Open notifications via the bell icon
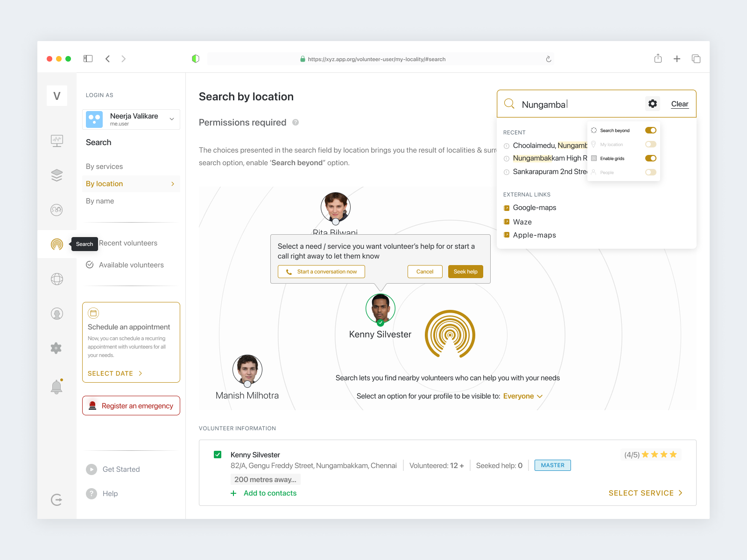The image size is (747, 560). pyautogui.click(x=56, y=386)
